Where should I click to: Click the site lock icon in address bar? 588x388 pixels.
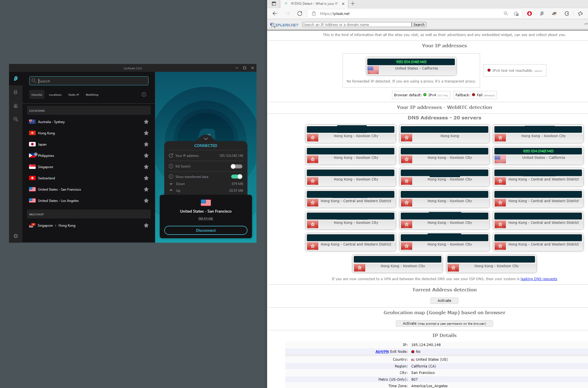tap(314, 14)
